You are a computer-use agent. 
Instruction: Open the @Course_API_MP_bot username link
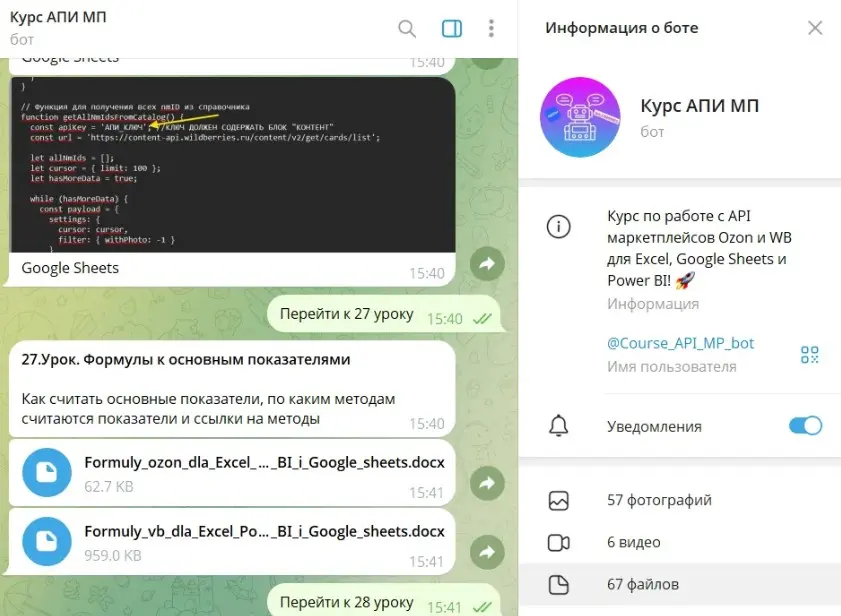[680, 343]
